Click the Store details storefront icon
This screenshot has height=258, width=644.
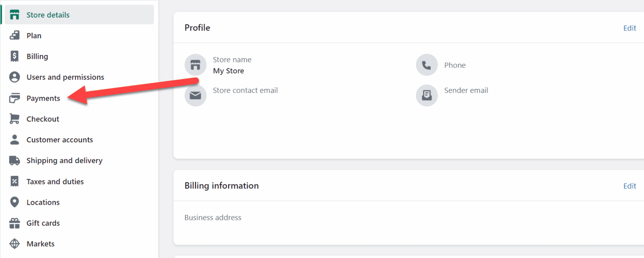(x=15, y=14)
